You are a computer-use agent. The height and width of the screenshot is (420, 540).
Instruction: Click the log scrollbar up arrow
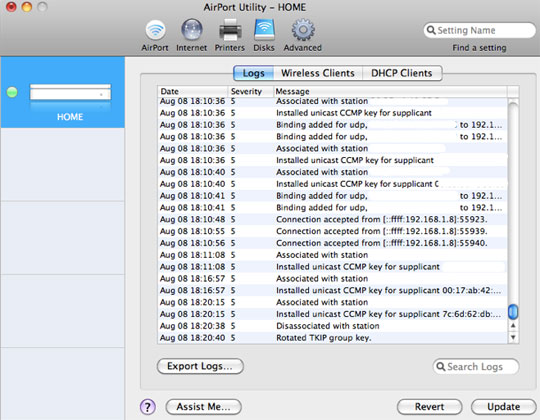513,326
